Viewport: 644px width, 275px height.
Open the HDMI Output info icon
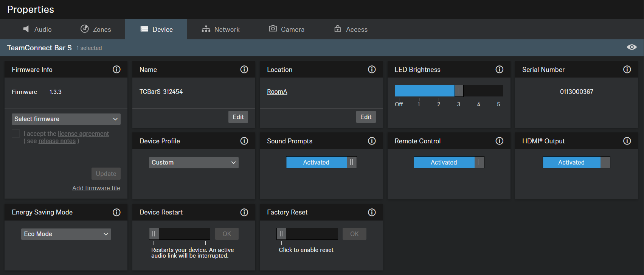coord(627,141)
